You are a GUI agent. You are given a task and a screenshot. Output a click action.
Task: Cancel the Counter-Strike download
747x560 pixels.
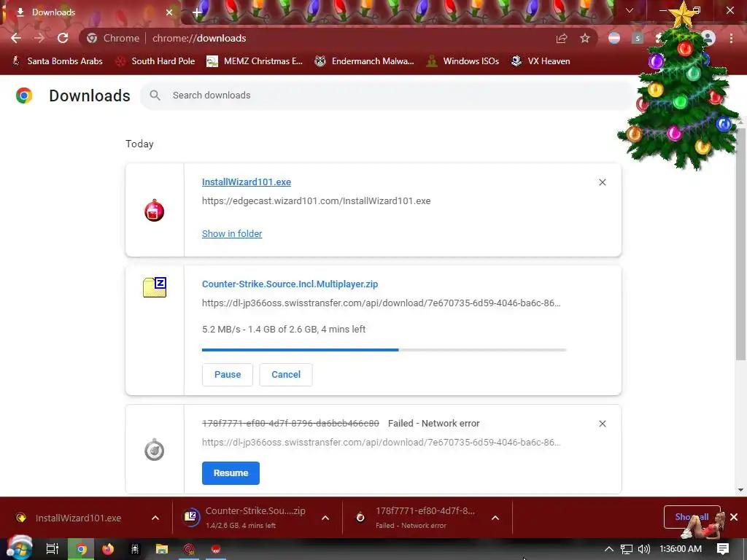pos(286,375)
